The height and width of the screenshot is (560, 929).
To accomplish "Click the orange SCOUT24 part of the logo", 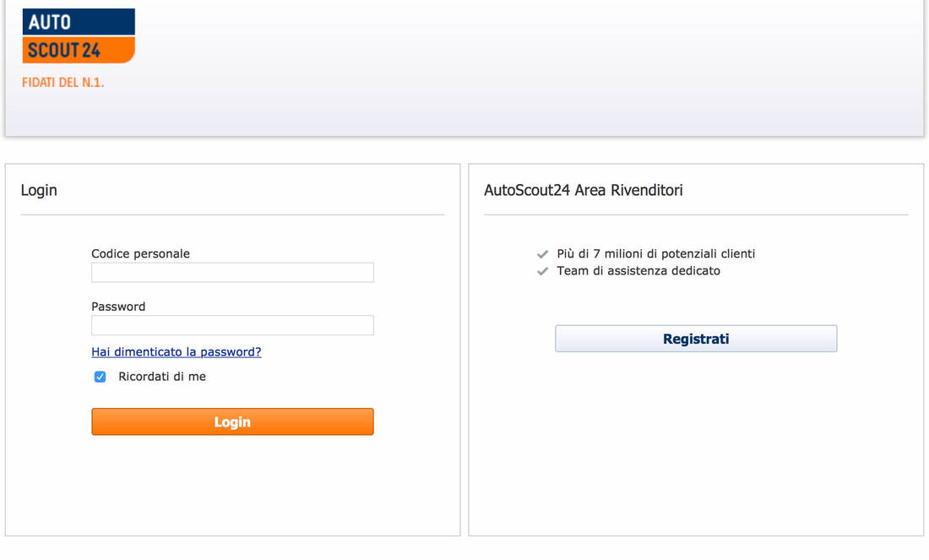I will click(79, 50).
